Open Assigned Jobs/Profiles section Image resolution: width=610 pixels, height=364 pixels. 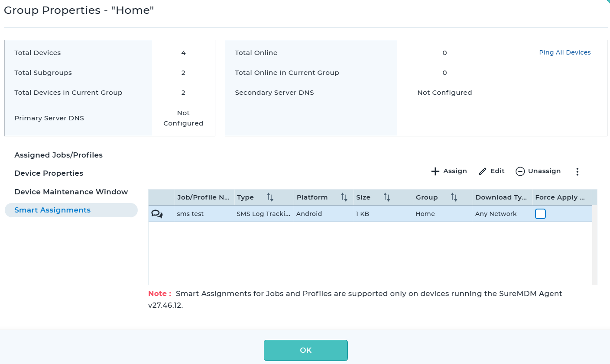58,155
